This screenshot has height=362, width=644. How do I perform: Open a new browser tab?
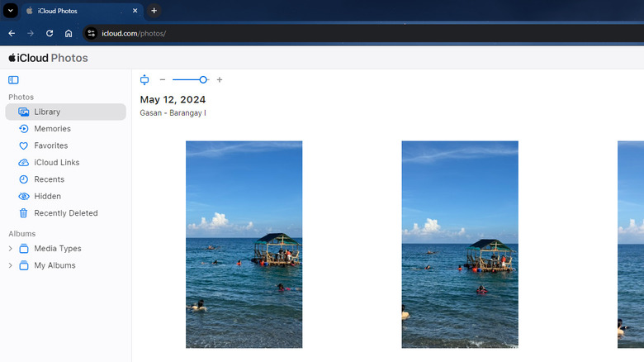[154, 11]
